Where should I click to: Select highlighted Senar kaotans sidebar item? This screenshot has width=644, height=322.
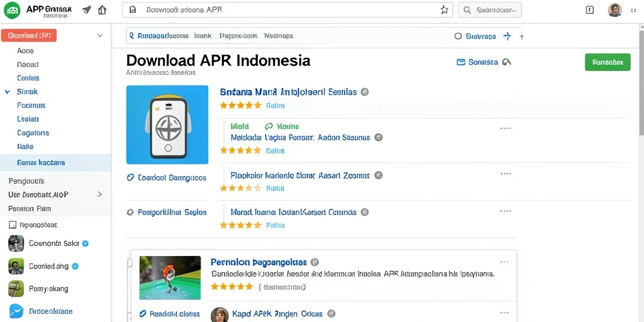[55, 163]
